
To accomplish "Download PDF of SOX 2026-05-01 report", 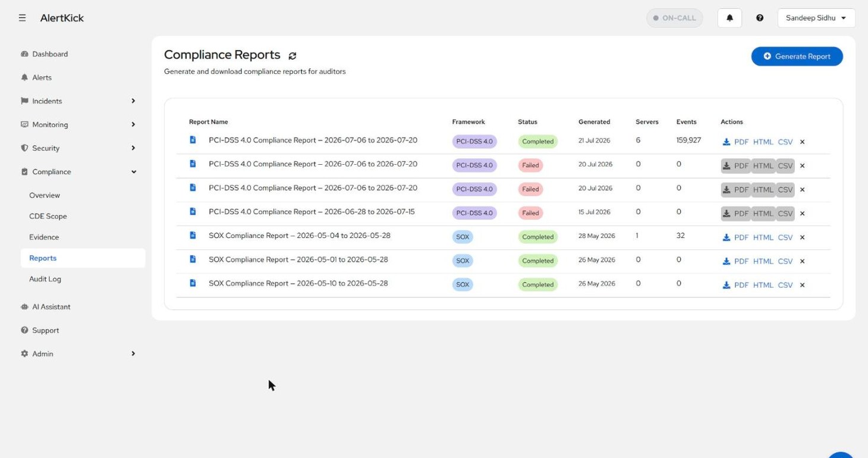I will pos(741,261).
